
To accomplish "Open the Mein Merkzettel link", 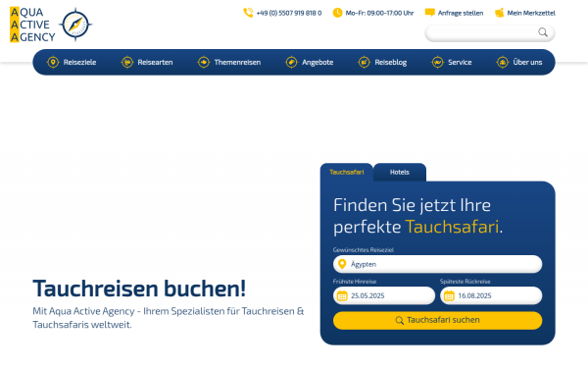I will [531, 13].
